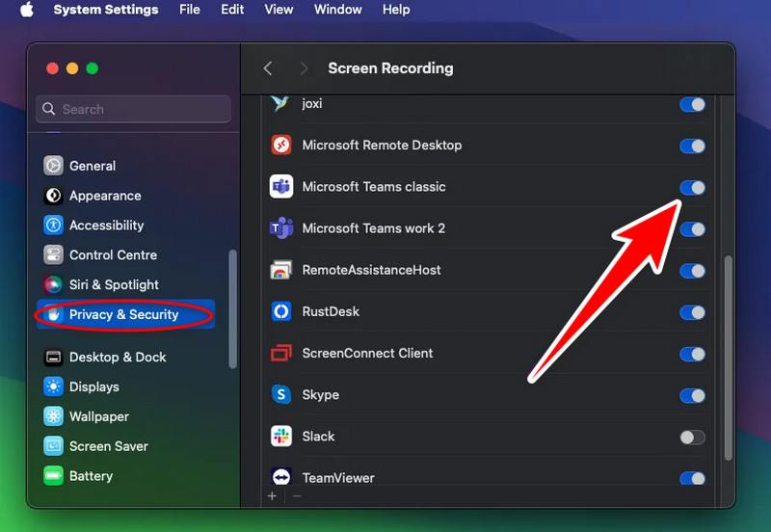Select Privacy & Security in sidebar
The height and width of the screenshot is (532, 771).
[x=125, y=315]
